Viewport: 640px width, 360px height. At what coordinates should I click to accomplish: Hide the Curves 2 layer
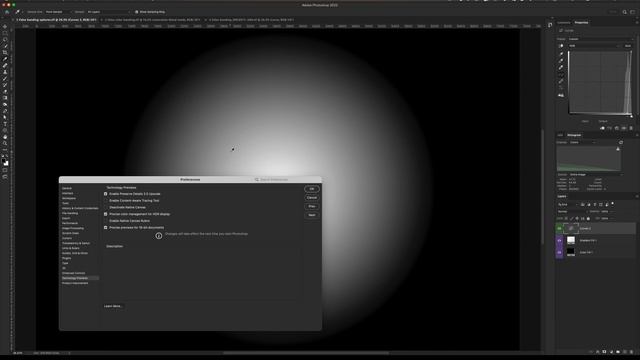tap(560, 229)
